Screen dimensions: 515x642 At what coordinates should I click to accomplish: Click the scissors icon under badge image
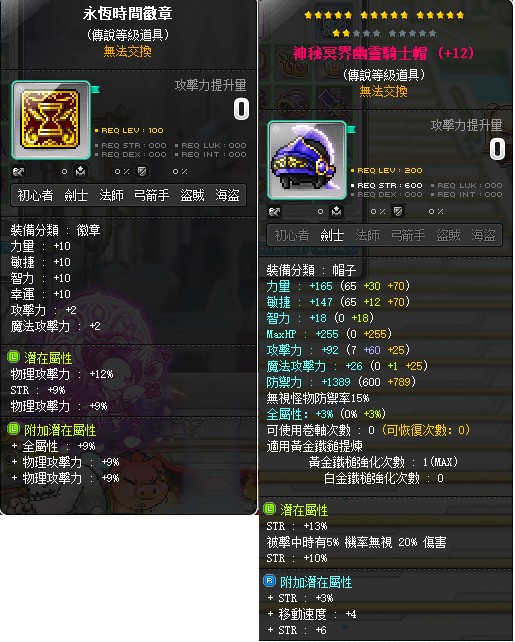[x=18, y=172]
